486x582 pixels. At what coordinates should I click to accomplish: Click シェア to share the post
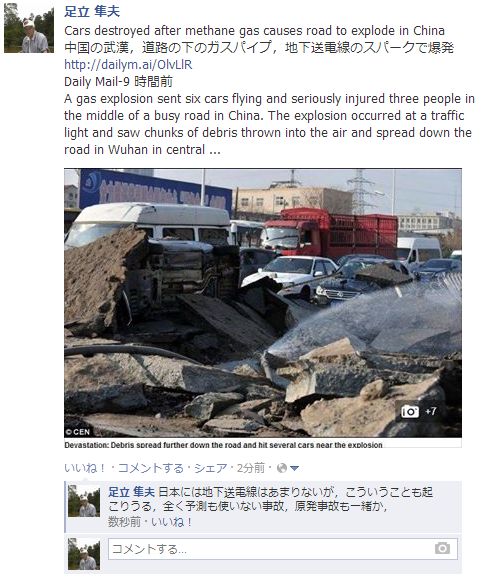click(211, 468)
